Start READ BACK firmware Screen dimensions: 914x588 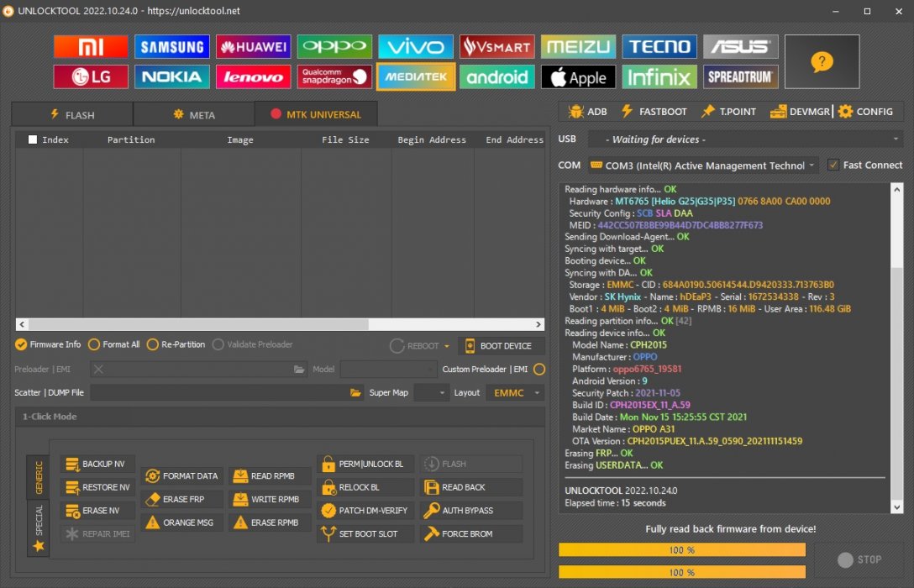click(471, 487)
